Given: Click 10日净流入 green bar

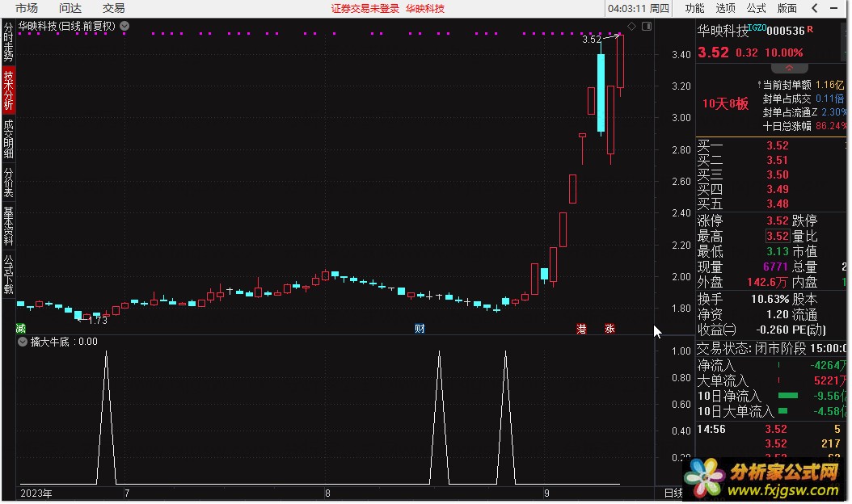Looking at the screenshot, I should (788, 396).
